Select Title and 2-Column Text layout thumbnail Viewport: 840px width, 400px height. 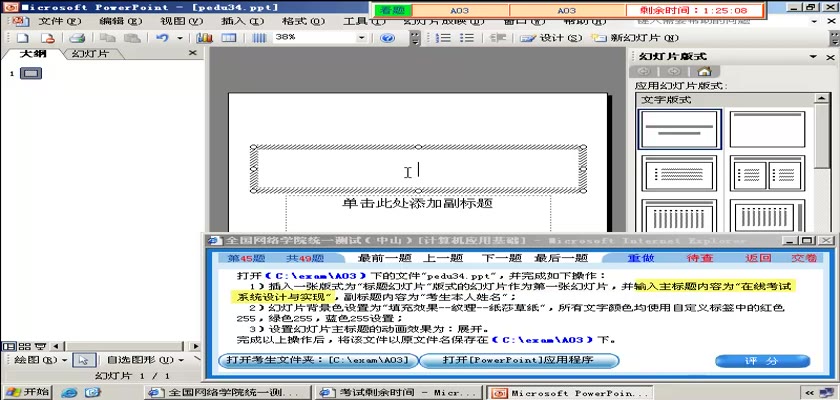tap(767, 173)
